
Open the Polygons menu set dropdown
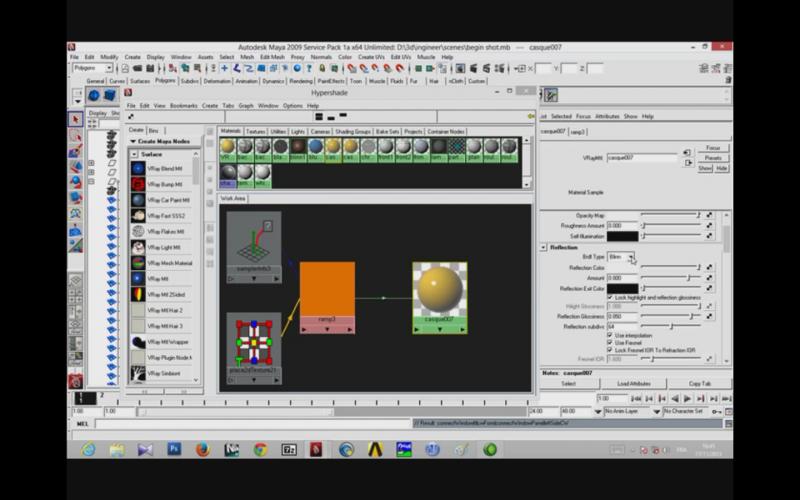pyautogui.click(x=92, y=68)
